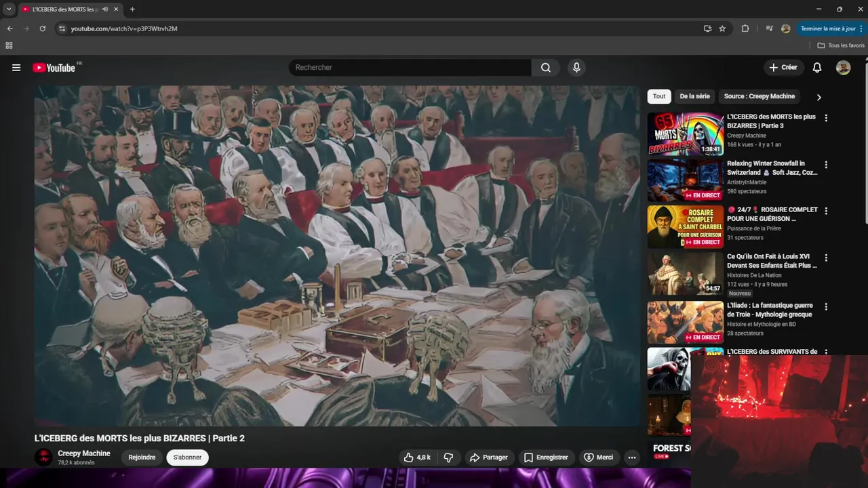Screen dimensions: 868x488
Task: Bookmark this page with the star
Action: pyautogui.click(x=722, y=28)
